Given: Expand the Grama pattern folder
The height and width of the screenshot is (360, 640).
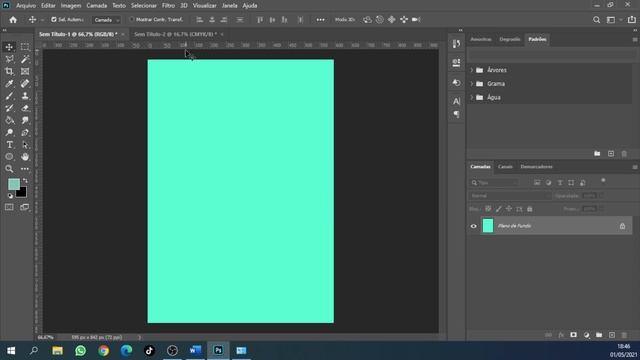Looking at the screenshot, I should [472, 84].
